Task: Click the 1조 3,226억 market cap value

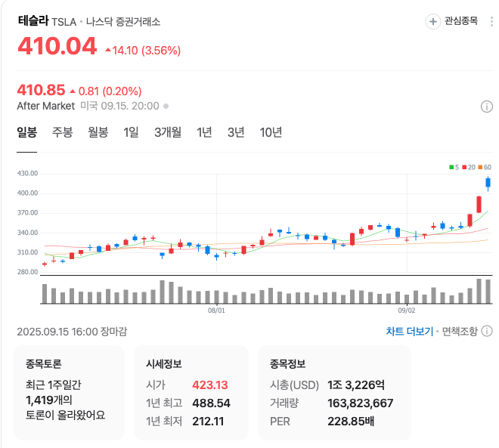Action: tap(356, 385)
